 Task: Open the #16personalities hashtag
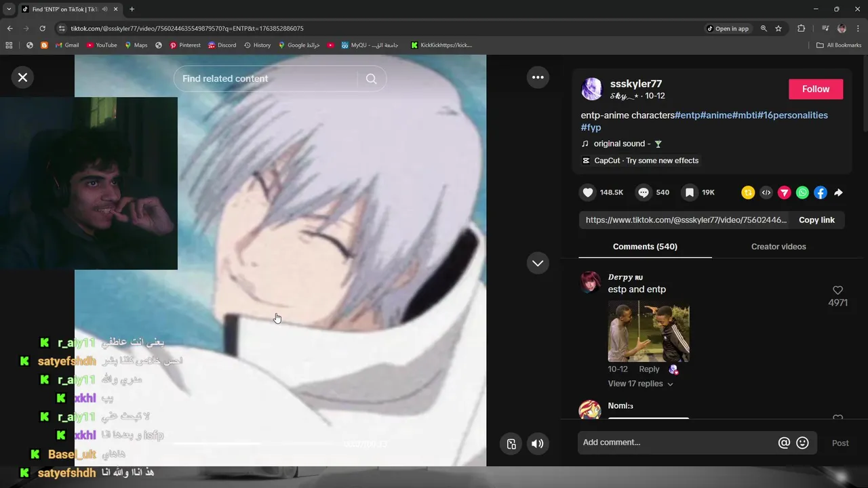click(792, 115)
